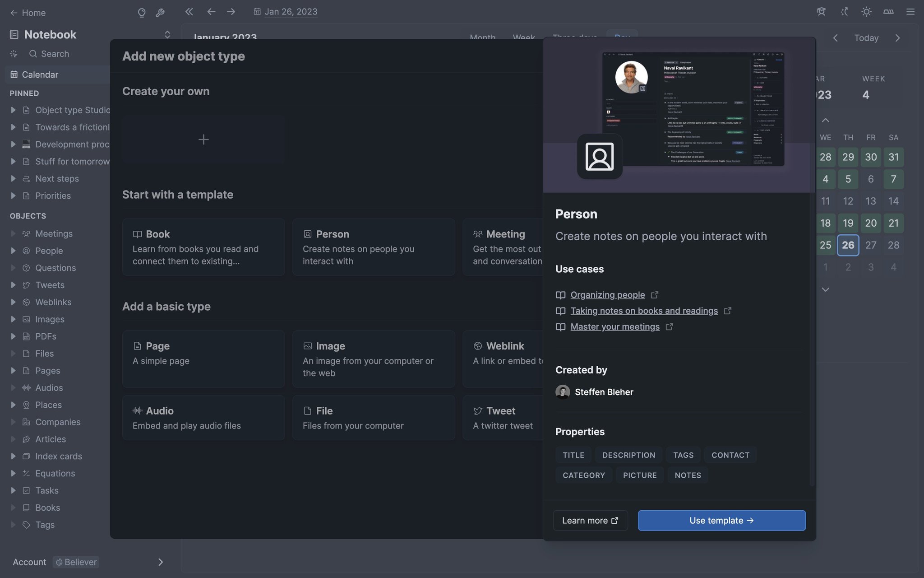This screenshot has height=578, width=924.
Task: Click the lamp idea icon next to wrench
Action: tap(142, 12)
